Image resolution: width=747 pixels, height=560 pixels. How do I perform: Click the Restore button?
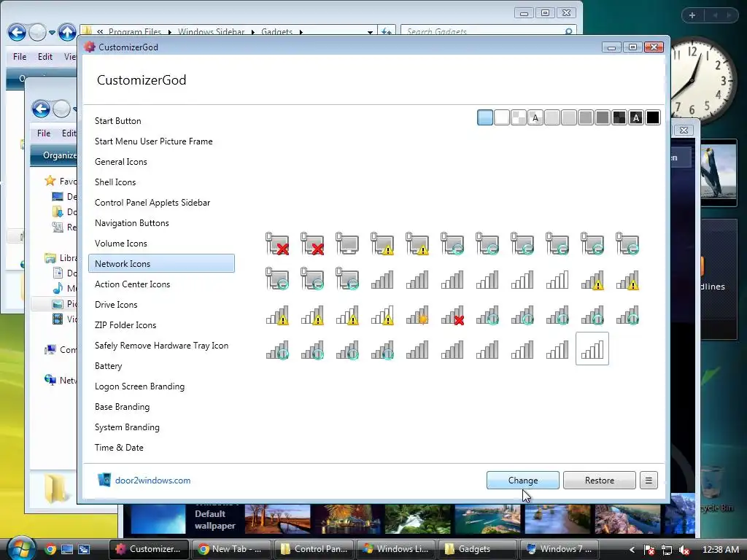pos(600,480)
